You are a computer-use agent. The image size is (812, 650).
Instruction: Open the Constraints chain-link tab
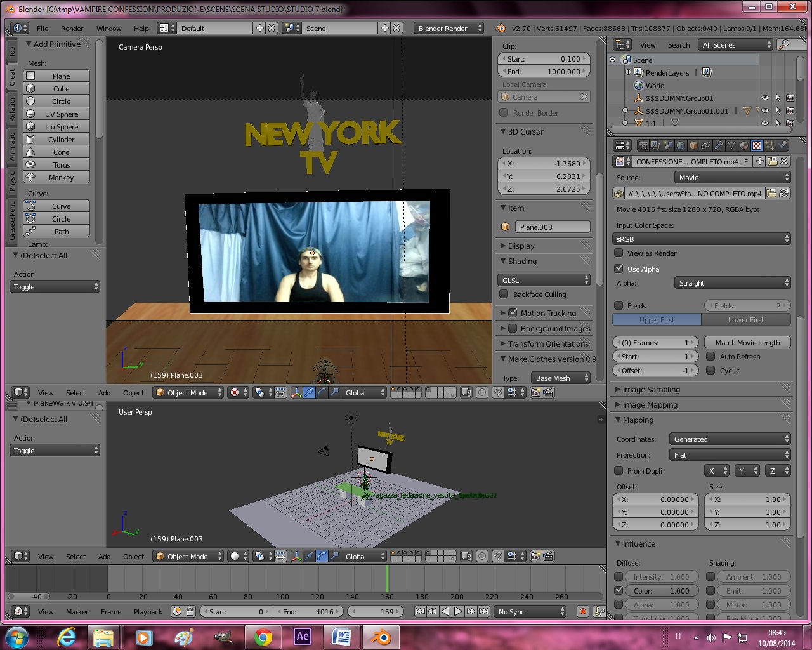[x=706, y=145]
